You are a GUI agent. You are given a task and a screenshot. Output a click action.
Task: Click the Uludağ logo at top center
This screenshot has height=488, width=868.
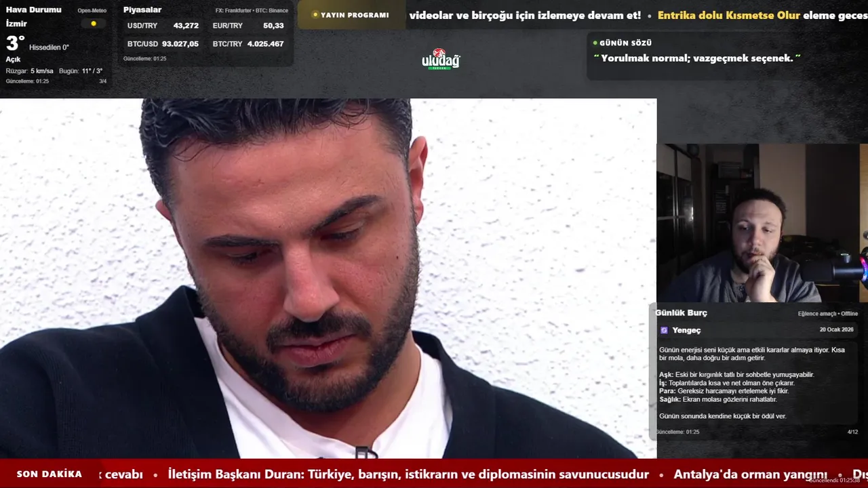click(x=441, y=60)
